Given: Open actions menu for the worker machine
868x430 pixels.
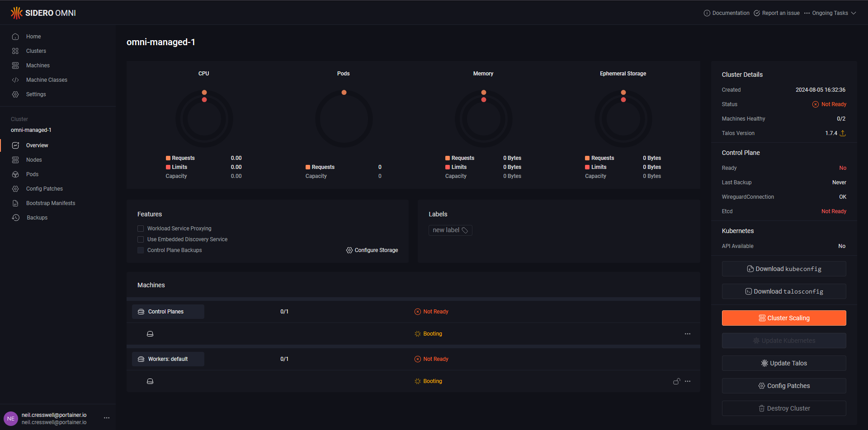Looking at the screenshot, I should [688, 381].
